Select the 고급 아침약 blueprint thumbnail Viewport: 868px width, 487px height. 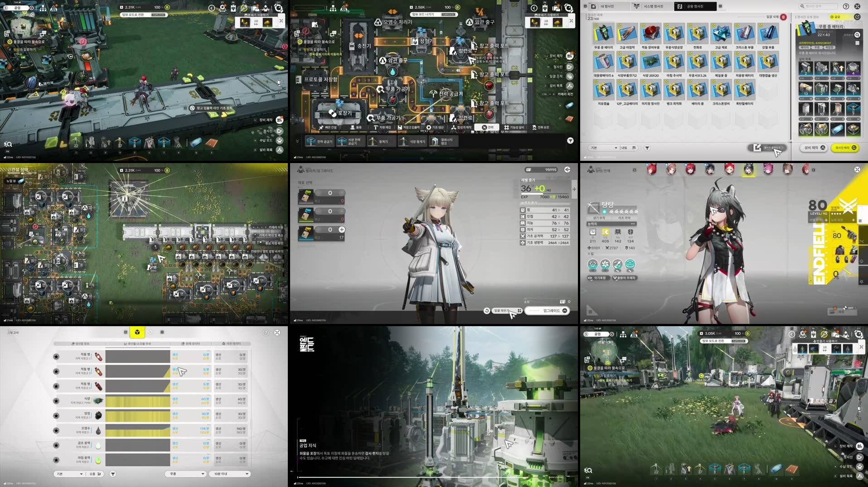(627, 34)
